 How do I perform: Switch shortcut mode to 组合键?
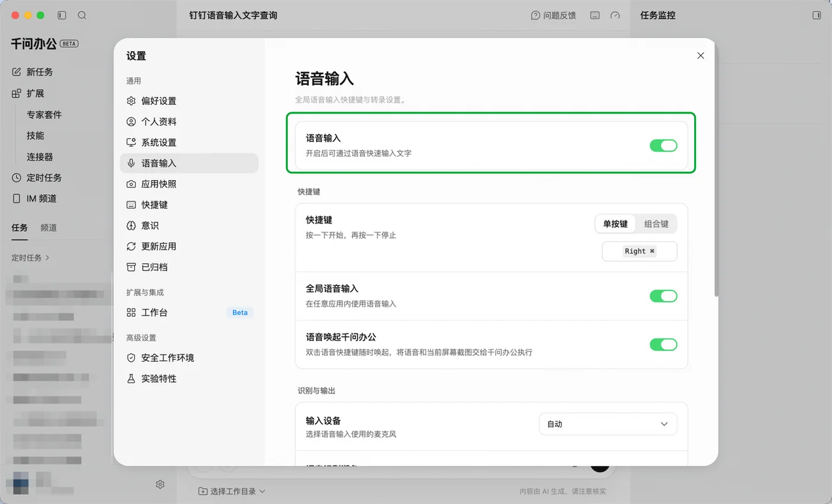pos(656,224)
